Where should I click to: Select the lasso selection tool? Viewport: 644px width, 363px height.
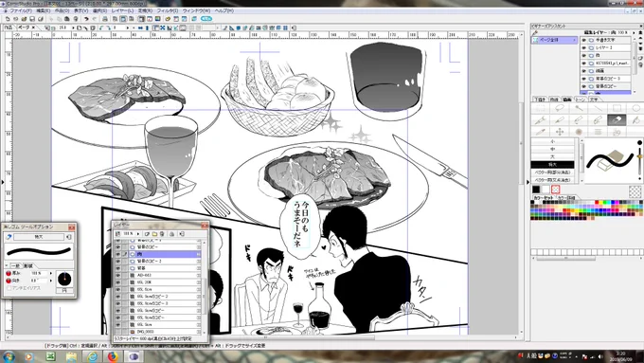click(x=560, y=108)
